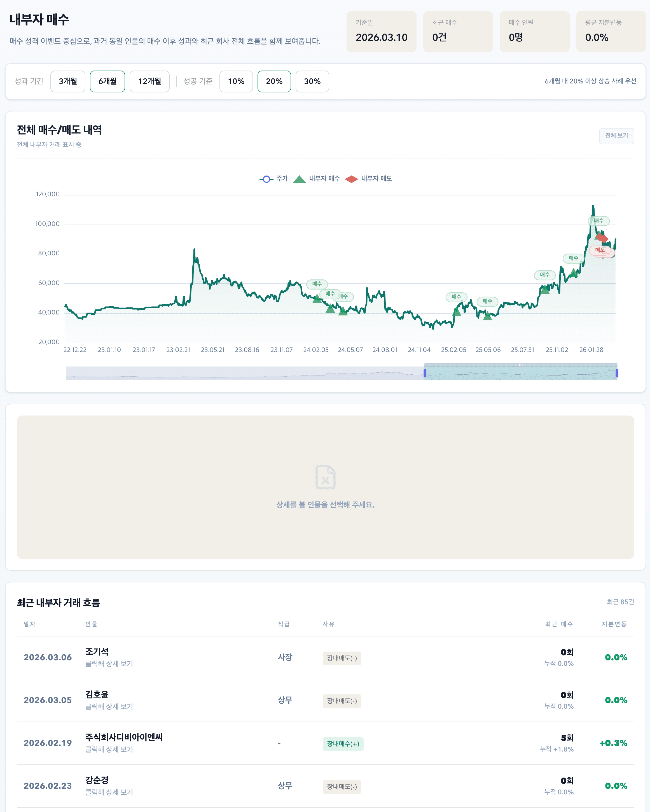Click the 장내매수(+) tag

pyautogui.click(x=343, y=744)
